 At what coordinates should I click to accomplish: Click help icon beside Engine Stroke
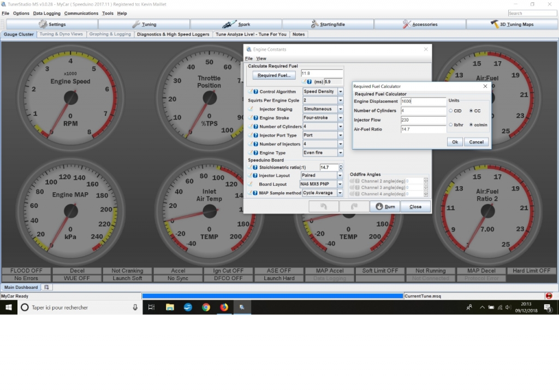[x=255, y=118]
